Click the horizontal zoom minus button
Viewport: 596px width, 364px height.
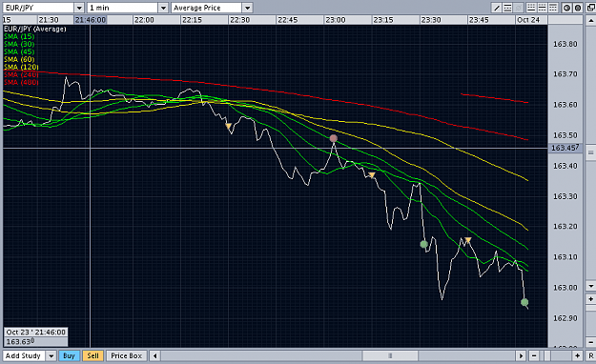(x=534, y=355)
